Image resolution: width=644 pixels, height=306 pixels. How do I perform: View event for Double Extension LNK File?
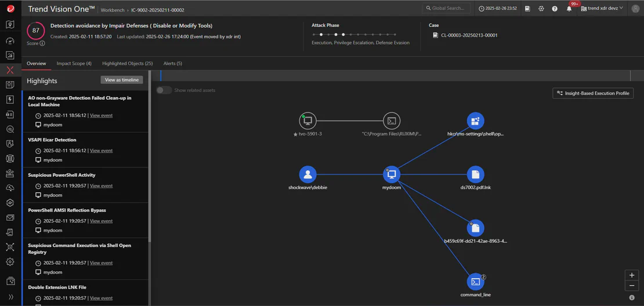click(101, 298)
